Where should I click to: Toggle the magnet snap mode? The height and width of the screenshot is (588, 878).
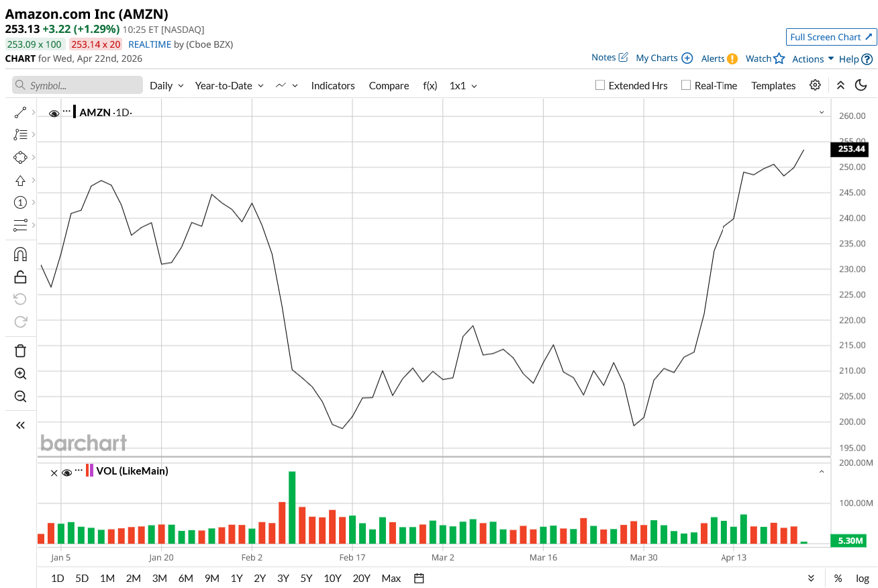pos(20,254)
